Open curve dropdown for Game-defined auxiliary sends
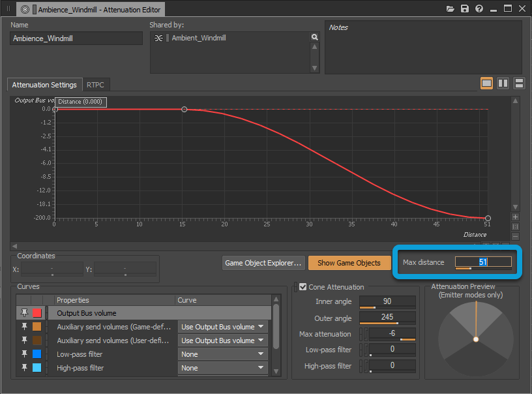Screen dimensions: 532x394 223,327
